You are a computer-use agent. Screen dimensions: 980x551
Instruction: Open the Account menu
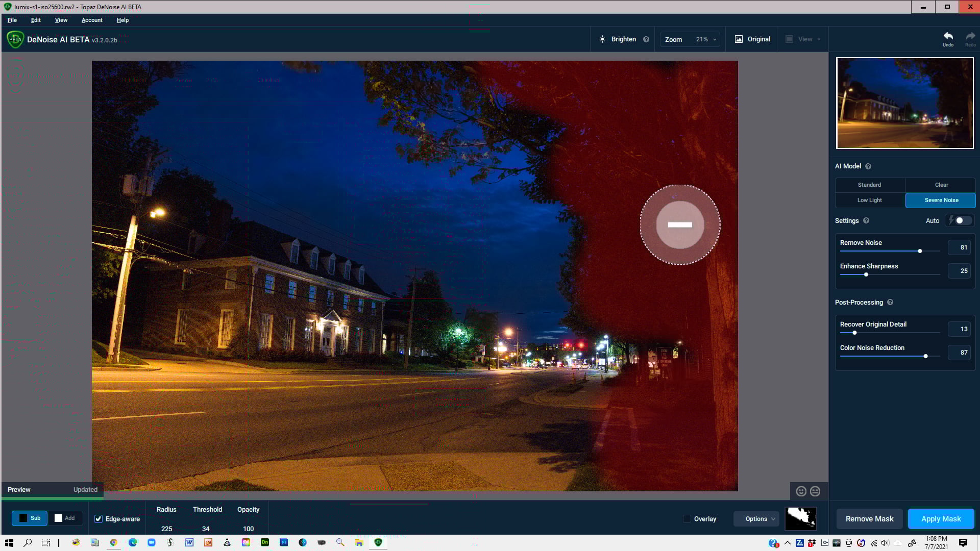pos(92,20)
